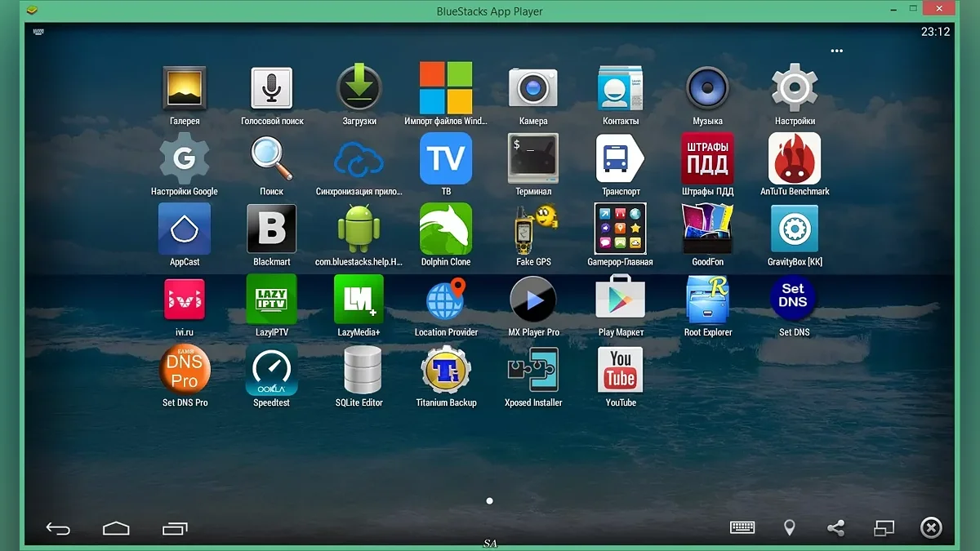Open Синхронизация приложений cloud app
980x551 pixels.
coord(359,158)
